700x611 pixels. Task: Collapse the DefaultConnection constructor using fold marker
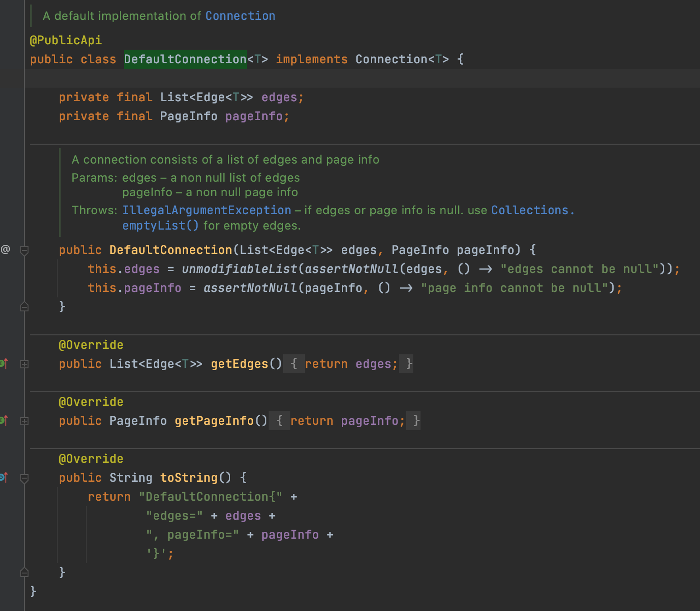tap(24, 250)
